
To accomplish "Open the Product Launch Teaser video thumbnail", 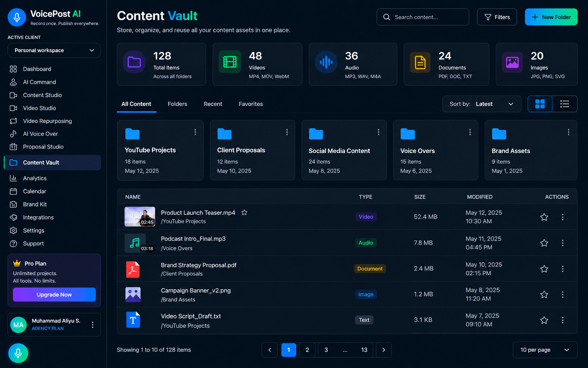I will tap(140, 217).
